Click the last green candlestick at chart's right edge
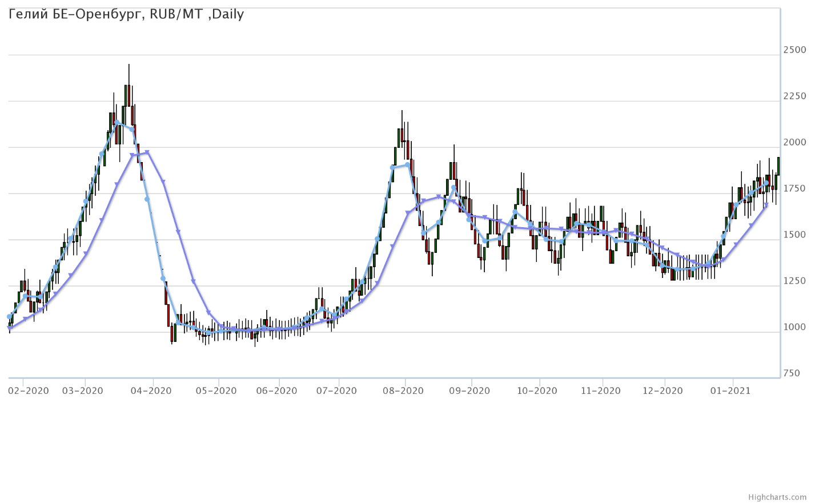The width and height of the screenshot is (815, 504). [x=778, y=166]
